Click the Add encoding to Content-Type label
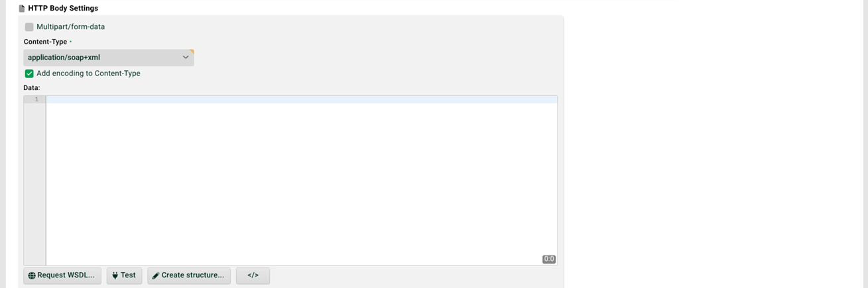 (88, 73)
